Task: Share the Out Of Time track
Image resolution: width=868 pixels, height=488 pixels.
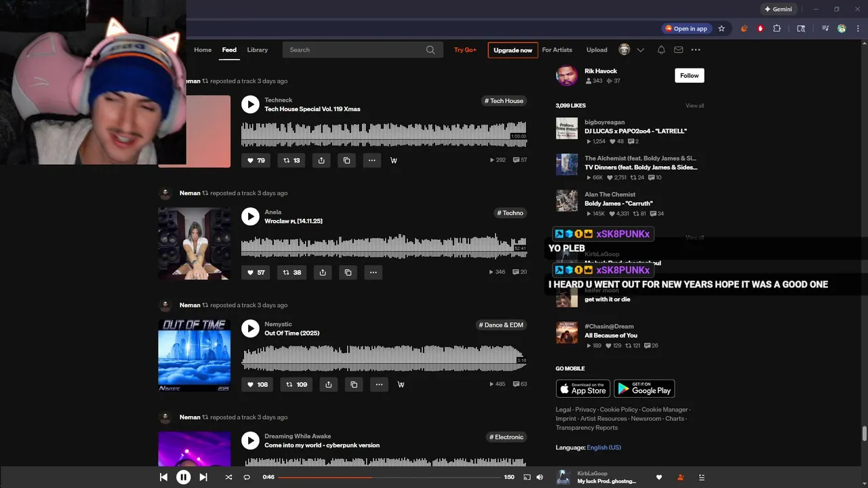Action: (x=328, y=384)
